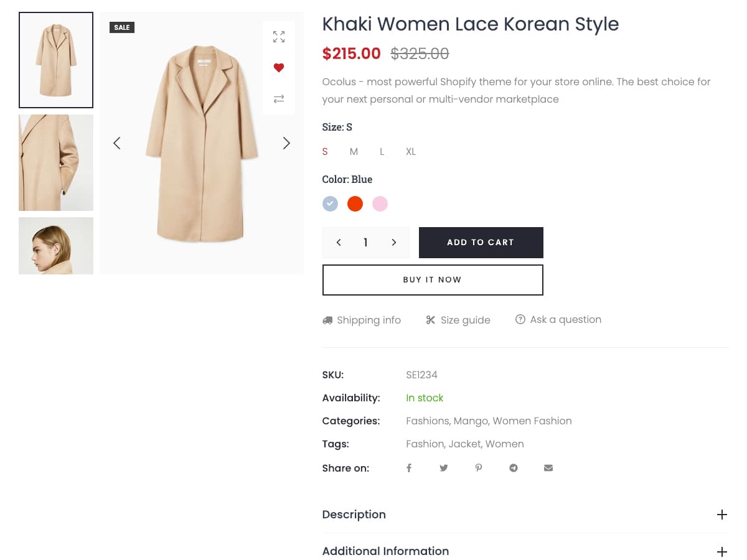
Task: Click the compare arrows icon
Action: (279, 99)
